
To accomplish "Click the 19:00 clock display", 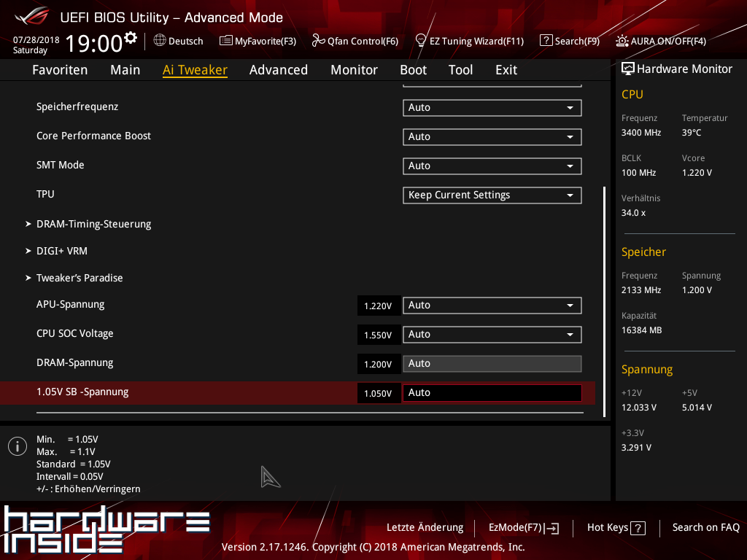I will click(94, 43).
